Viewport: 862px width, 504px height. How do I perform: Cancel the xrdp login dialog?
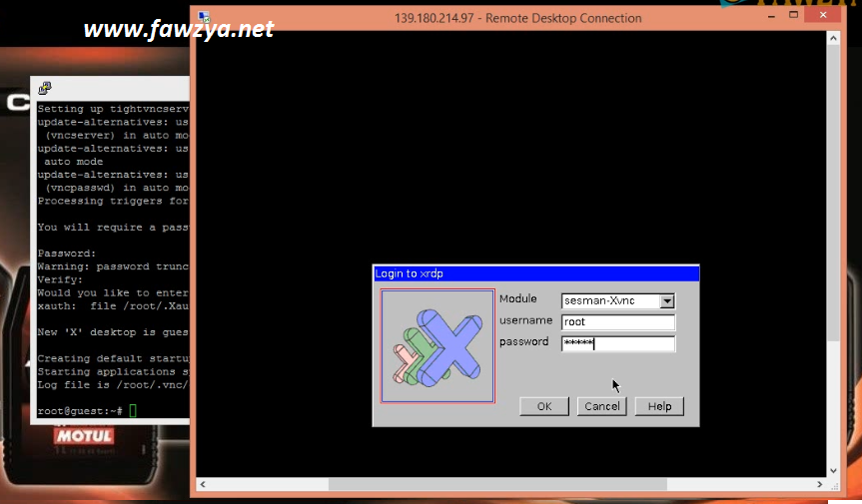(601, 406)
